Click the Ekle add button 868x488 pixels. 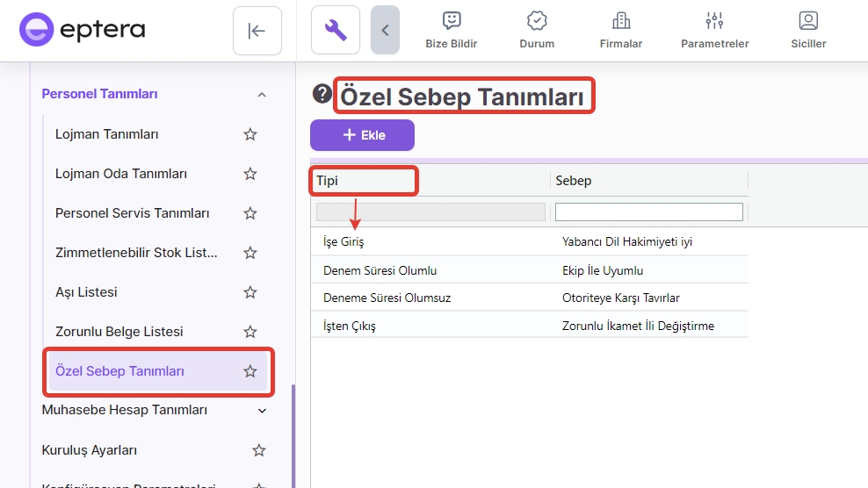pos(362,135)
